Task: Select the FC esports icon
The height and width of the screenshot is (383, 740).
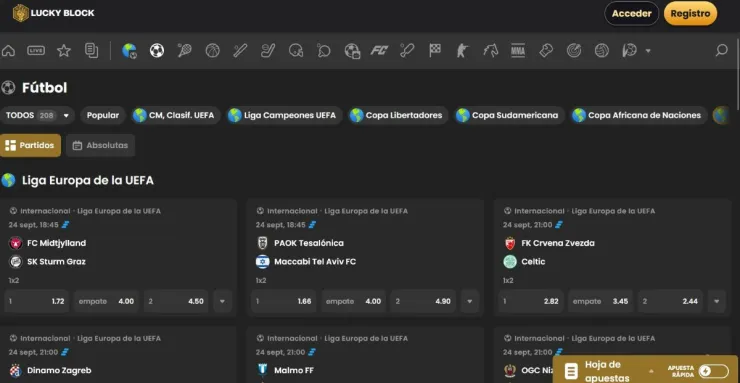Action: [x=379, y=50]
